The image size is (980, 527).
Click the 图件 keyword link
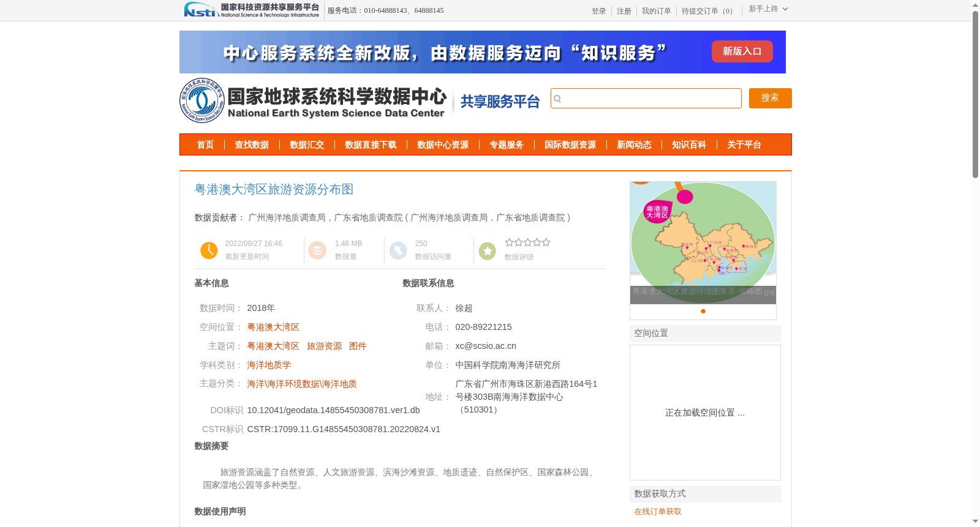358,346
